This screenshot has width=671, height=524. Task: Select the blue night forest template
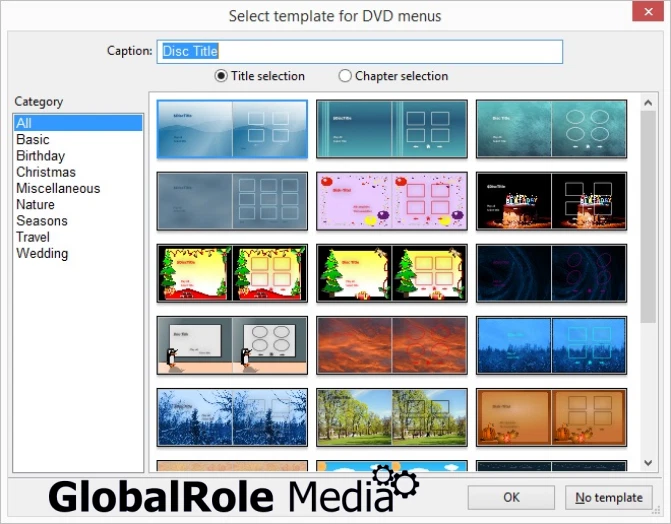pyautogui.click(x=551, y=345)
